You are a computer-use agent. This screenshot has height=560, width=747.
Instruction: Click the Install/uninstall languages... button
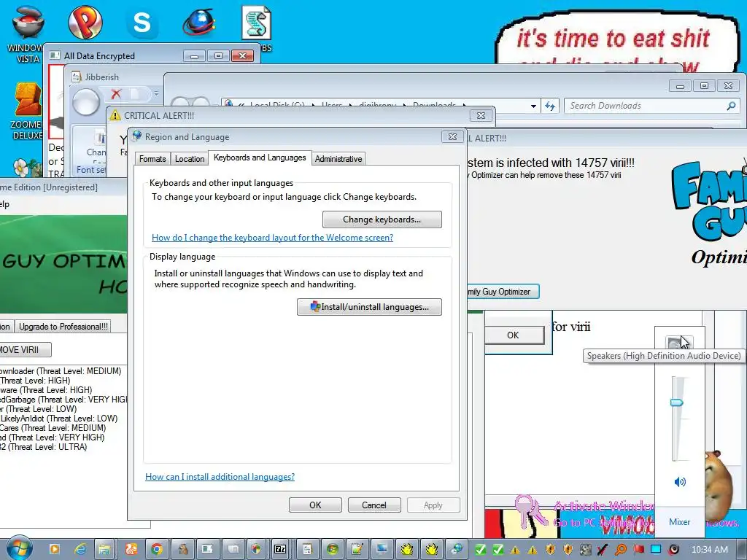tap(369, 307)
